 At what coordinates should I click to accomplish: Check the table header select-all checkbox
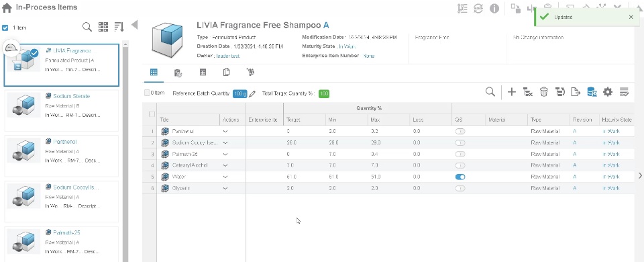152,114
